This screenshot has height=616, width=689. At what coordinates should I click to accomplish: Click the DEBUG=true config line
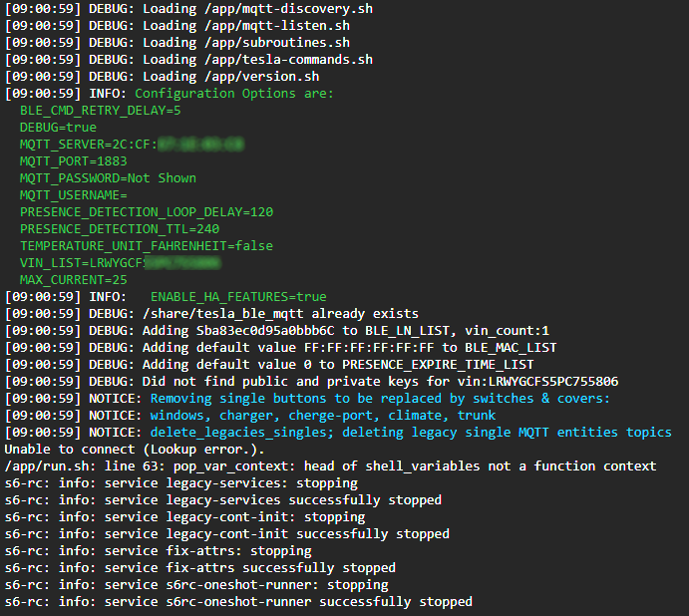(58, 128)
